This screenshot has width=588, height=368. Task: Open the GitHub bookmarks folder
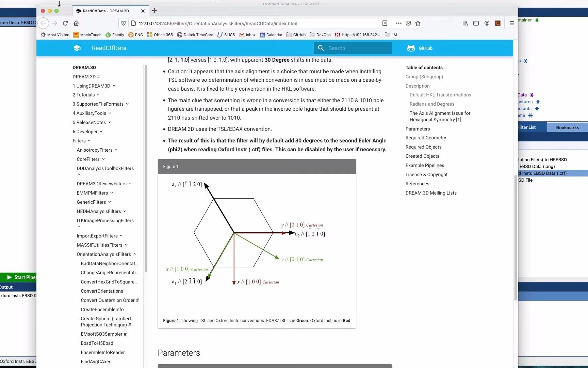point(296,35)
